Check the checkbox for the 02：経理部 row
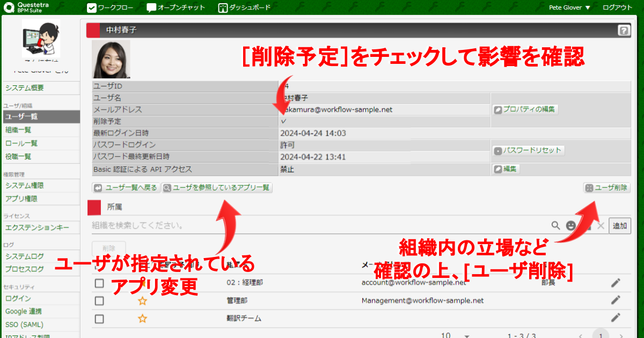 tap(99, 283)
